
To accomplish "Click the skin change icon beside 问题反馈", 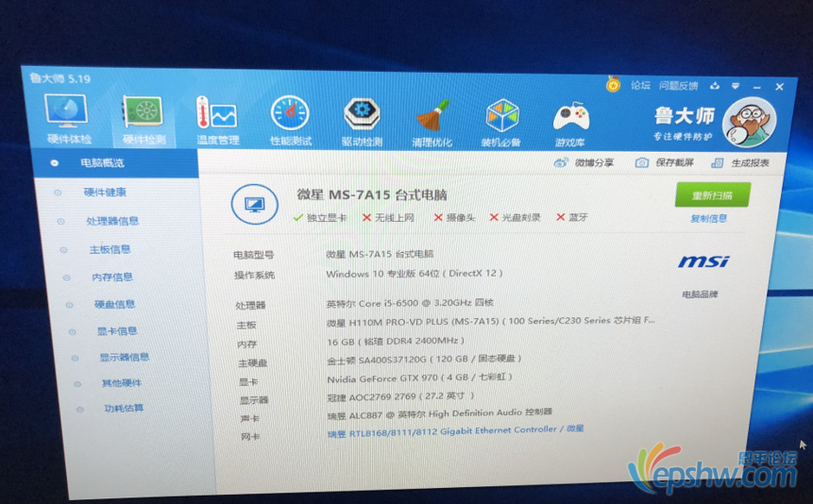I will (x=715, y=86).
